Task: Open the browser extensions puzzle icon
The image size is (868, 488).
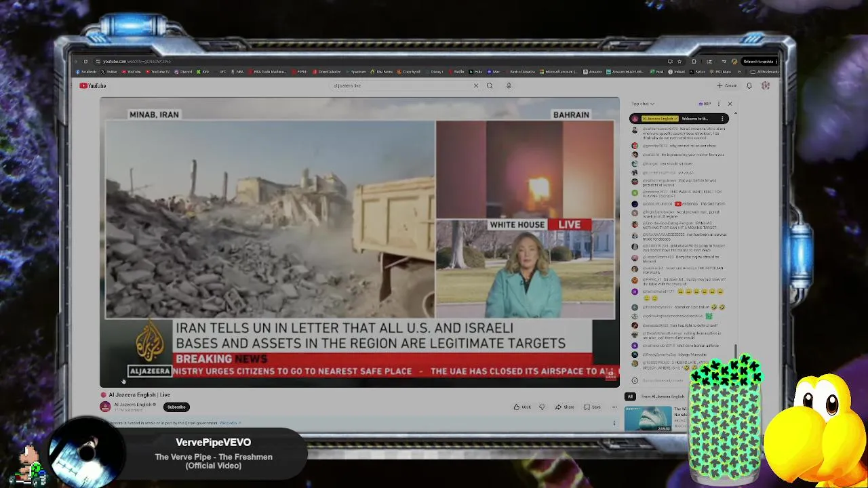Action: point(694,62)
